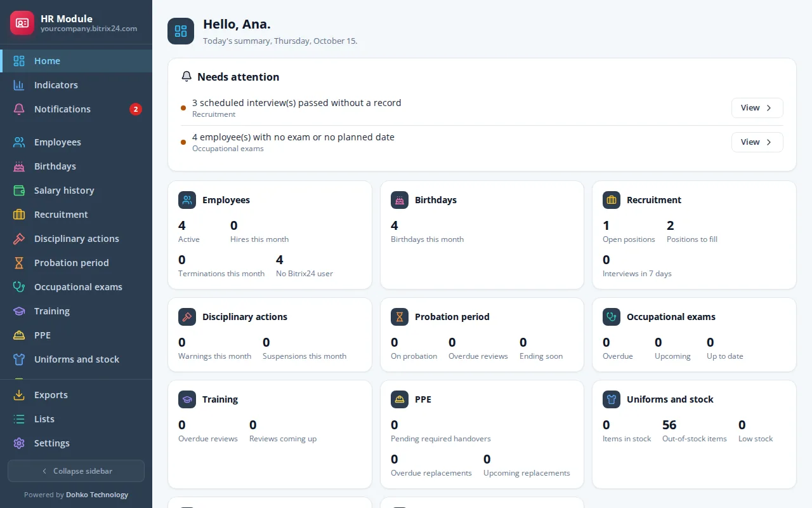
Task: Click the Lists icon in sidebar
Action: pyautogui.click(x=19, y=419)
